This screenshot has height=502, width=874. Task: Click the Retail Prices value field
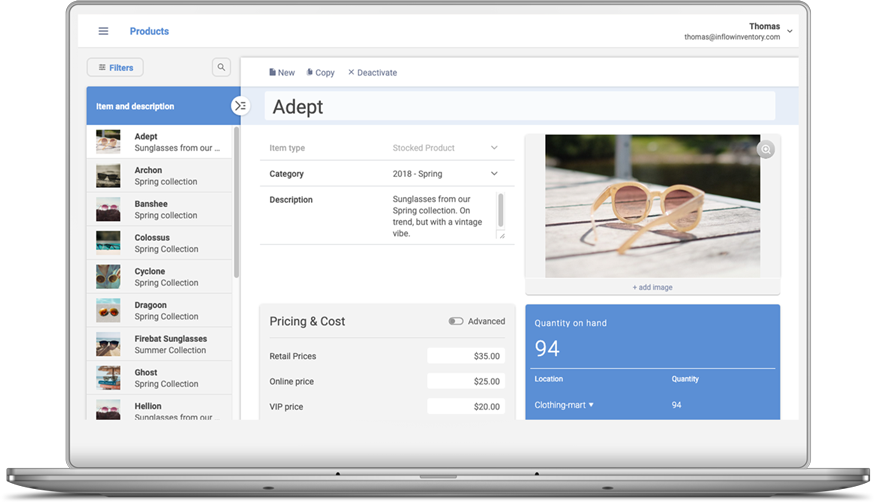click(466, 356)
